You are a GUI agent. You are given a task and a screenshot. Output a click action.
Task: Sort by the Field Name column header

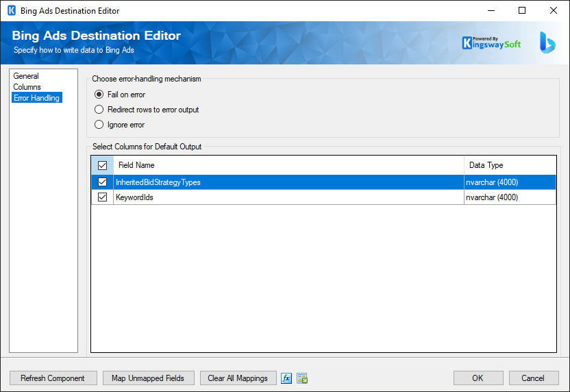pyautogui.click(x=288, y=165)
